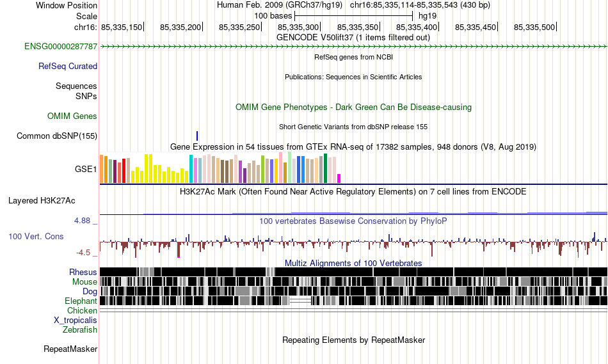Image resolution: width=608 pixels, height=364 pixels.
Task: Select the Dog species label
Action: pyautogui.click(x=90, y=292)
